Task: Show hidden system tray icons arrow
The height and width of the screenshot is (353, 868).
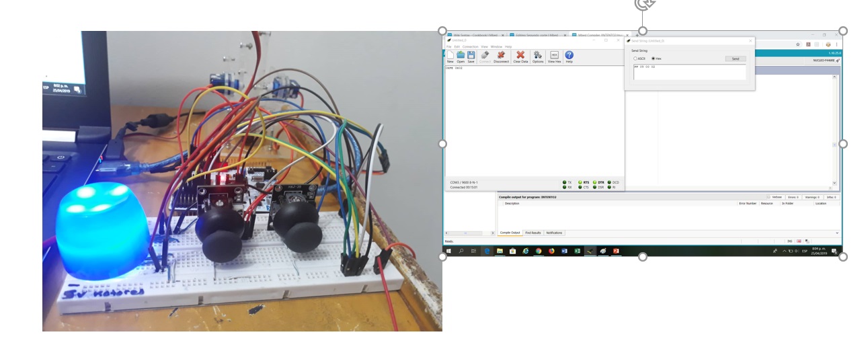Action: pos(783,251)
